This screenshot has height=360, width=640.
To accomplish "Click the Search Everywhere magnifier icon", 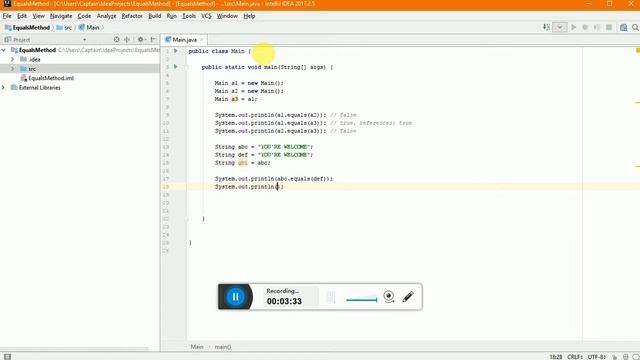I will (x=635, y=27).
